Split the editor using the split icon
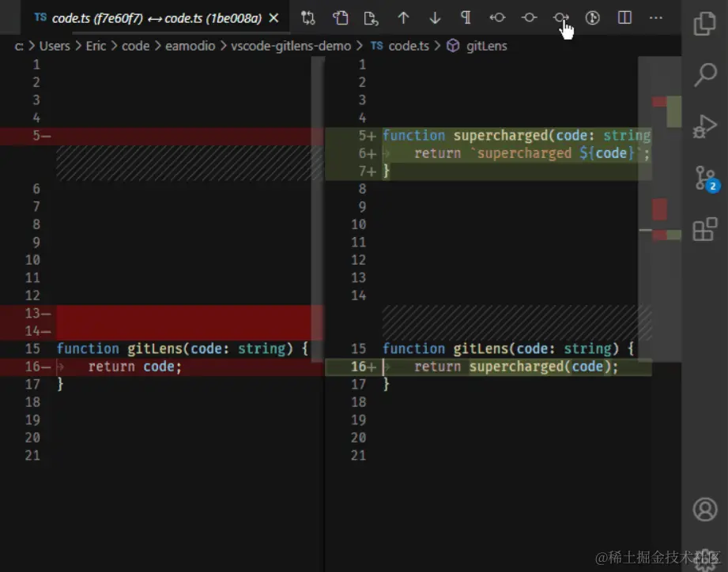728x572 pixels. click(x=624, y=17)
